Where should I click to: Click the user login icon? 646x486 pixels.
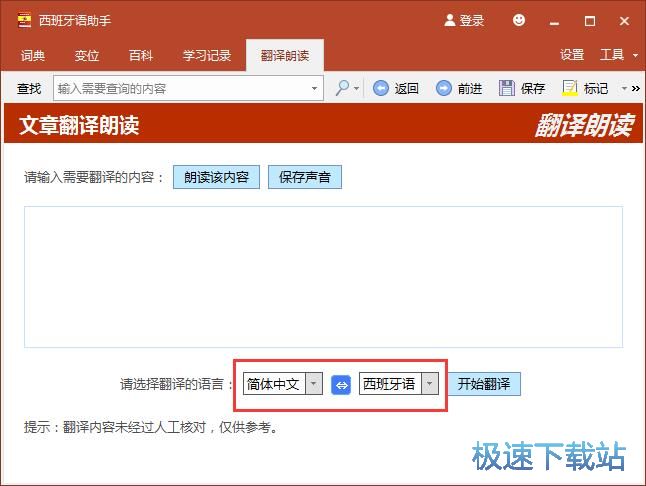pos(450,20)
